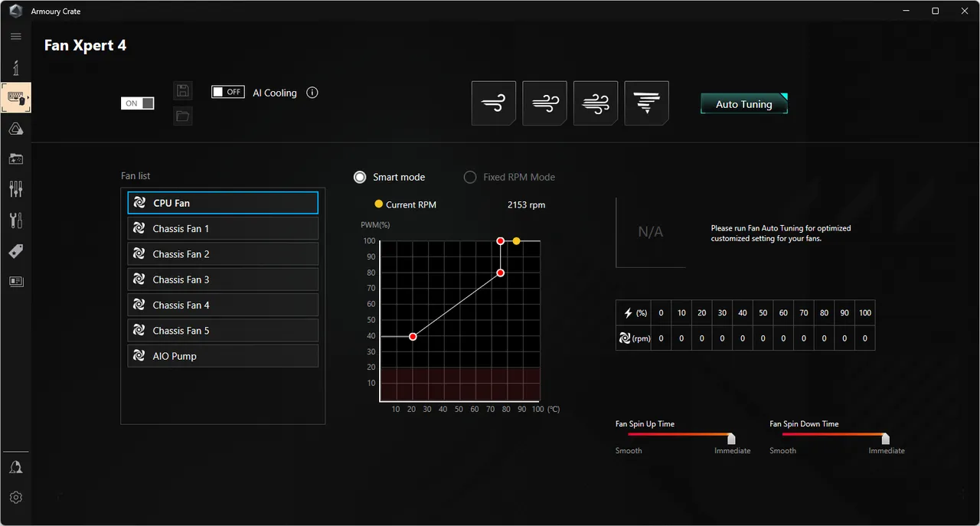Select the Smart mode radio button
The height and width of the screenshot is (526, 980).
click(x=360, y=177)
